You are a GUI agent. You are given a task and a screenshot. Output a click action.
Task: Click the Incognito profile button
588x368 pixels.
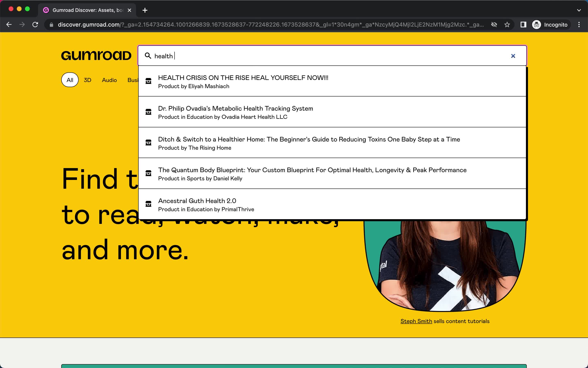tap(550, 25)
